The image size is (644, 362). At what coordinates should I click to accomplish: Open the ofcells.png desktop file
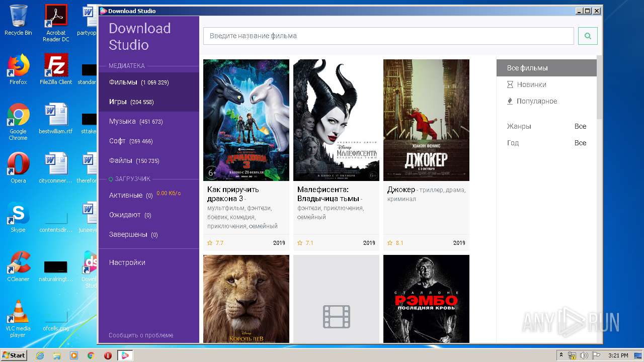[x=56, y=319]
